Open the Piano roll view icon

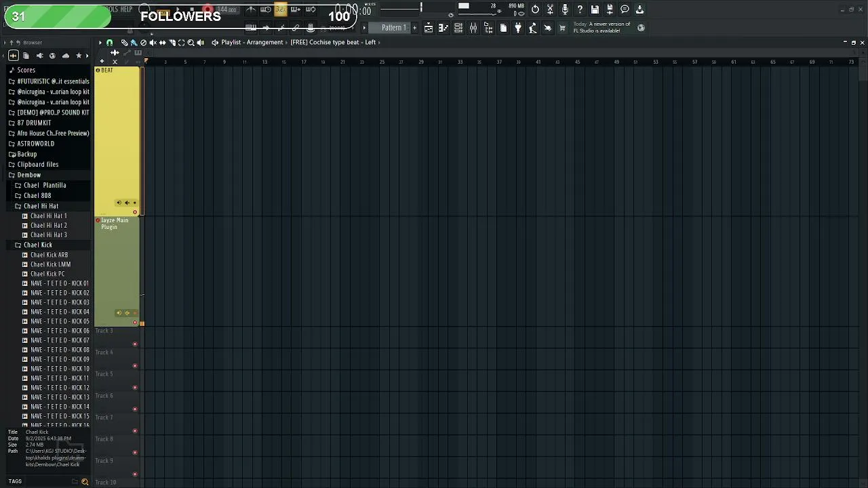click(443, 28)
